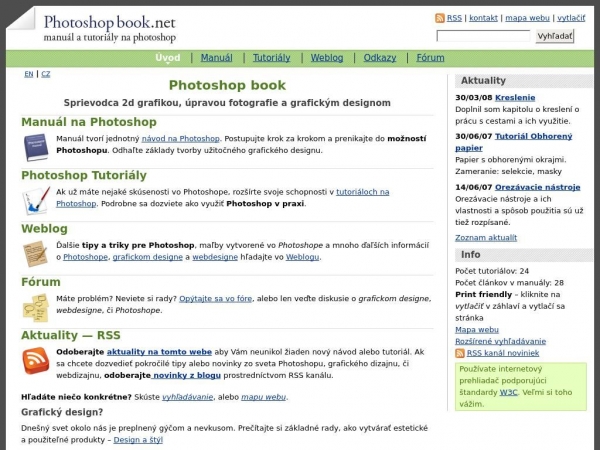This screenshot has height=450, width=600.
Task: Open the Fórum navigation item
Action: pos(430,58)
